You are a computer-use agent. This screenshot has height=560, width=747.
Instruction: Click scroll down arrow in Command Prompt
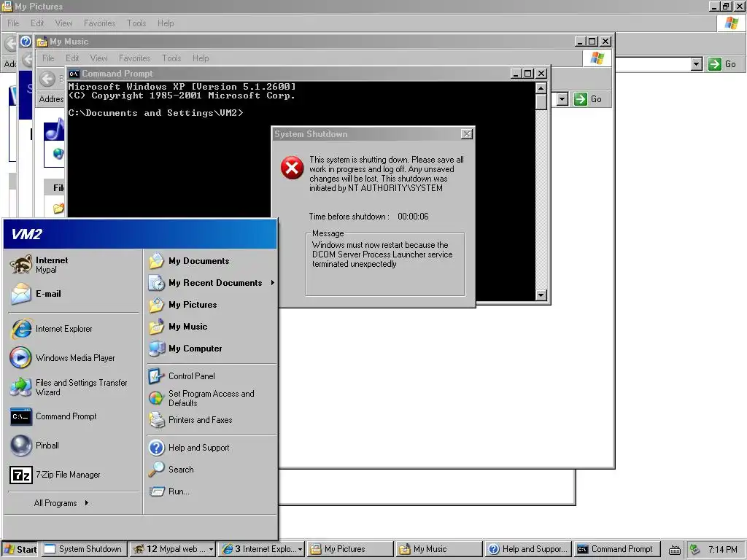[x=541, y=295]
